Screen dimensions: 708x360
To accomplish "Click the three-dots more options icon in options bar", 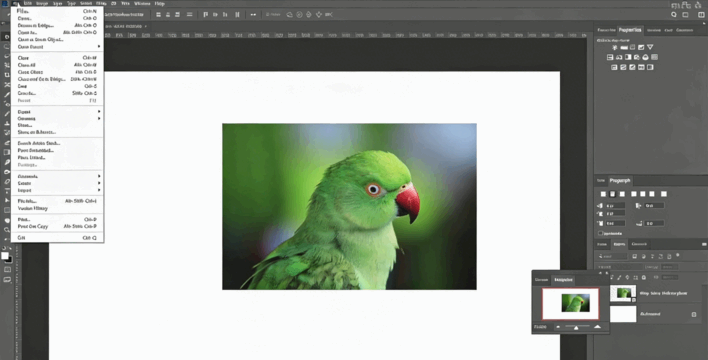I will click(x=253, y=14).
